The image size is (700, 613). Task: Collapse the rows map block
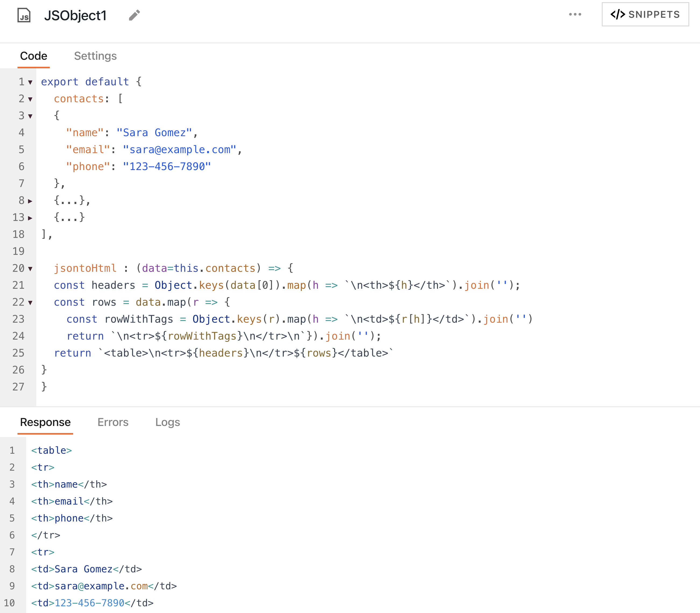[x=30, y=302]
